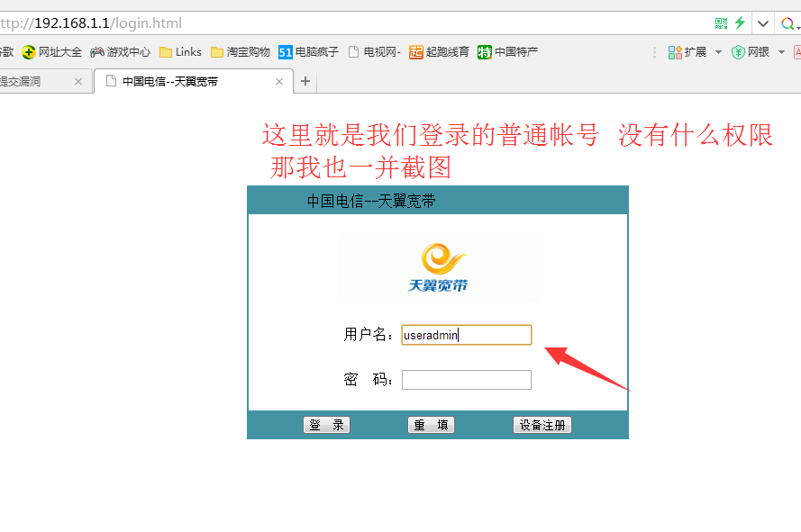Click the green lightning speed-mode icon
This screenshot has width=801, height=532.
(x=740, y=23)
